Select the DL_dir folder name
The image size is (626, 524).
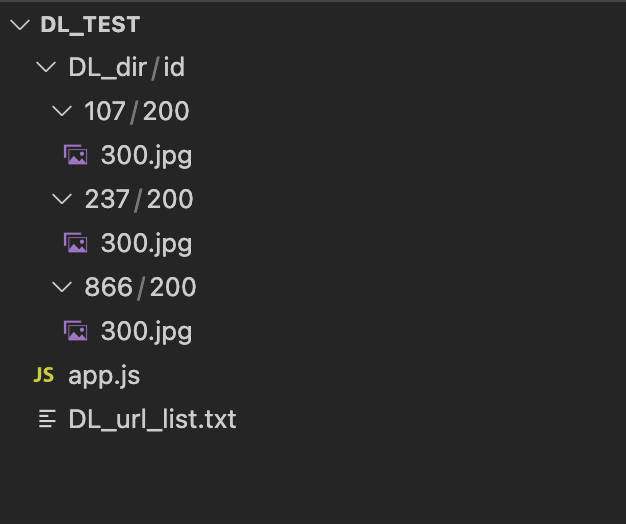108,67
